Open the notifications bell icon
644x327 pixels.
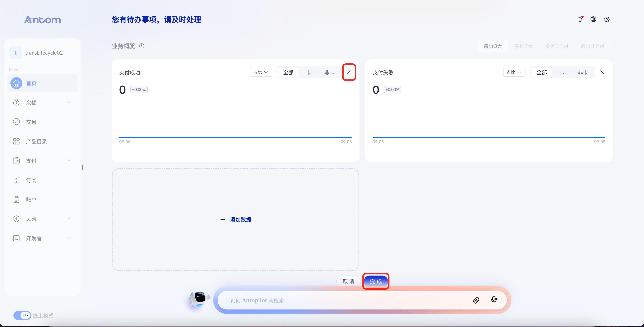580,19
